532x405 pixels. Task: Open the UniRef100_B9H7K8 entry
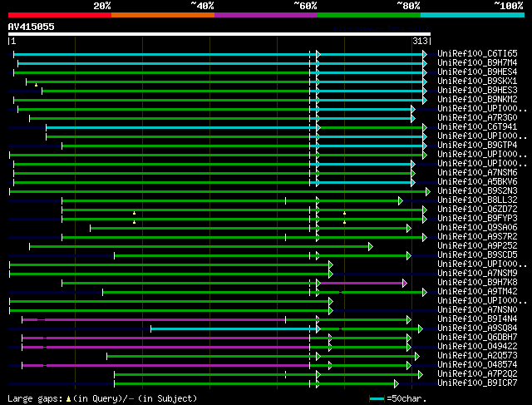point(477,283)
